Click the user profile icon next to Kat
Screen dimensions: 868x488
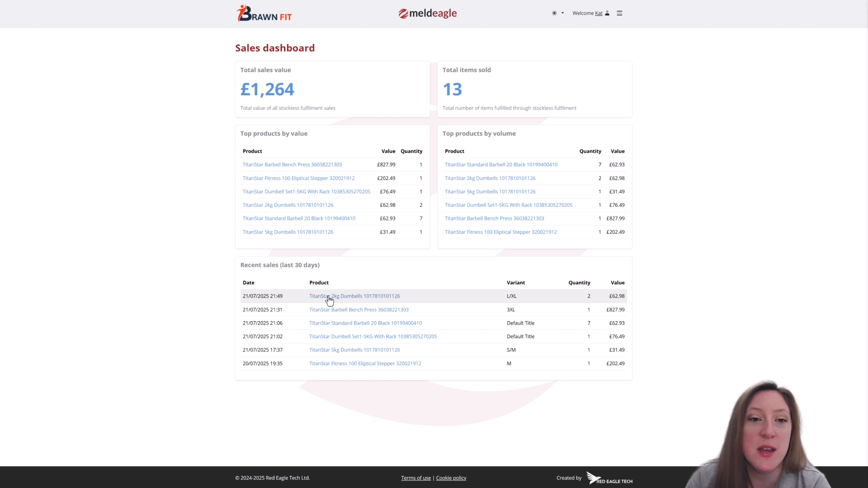[x=607, y=13]
